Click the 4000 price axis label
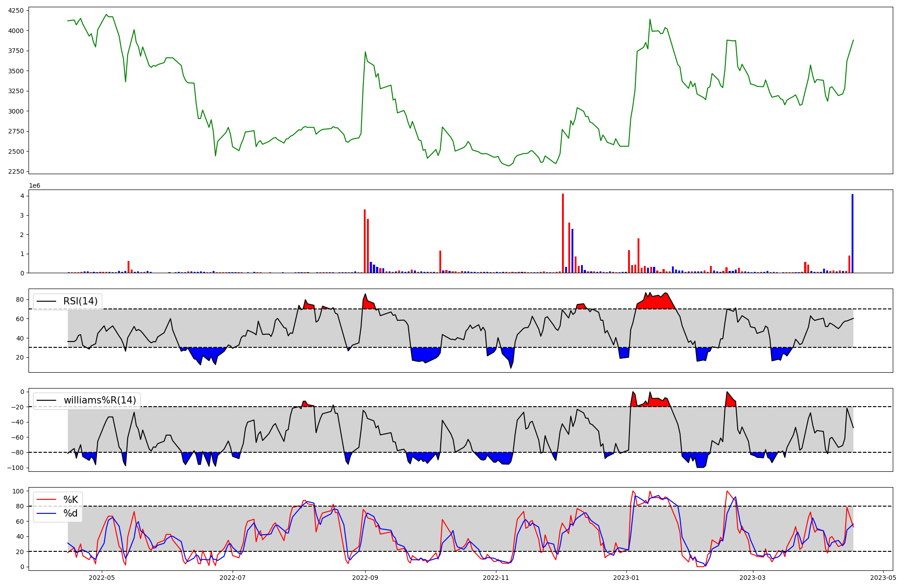 coord(17,31)
